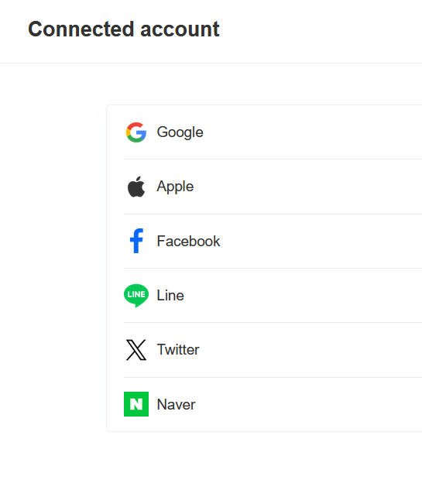Click the Apple logo icon
The width and height of the screenshot is (422, 504).
136,187
